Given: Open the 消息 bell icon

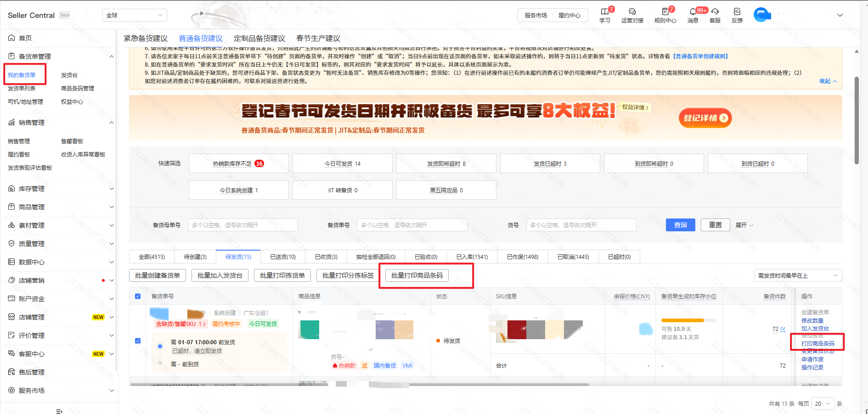Looking at the screenshot, I should point(693,11).
